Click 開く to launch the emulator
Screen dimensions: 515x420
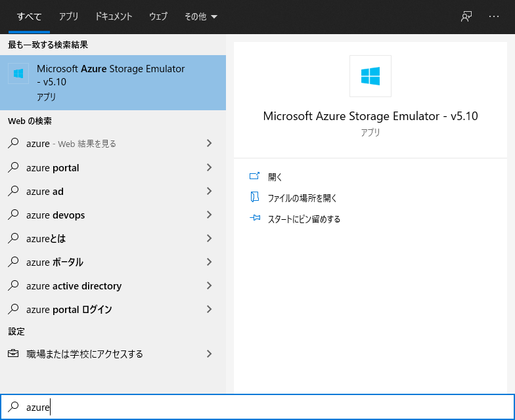(x=275, y=177)
